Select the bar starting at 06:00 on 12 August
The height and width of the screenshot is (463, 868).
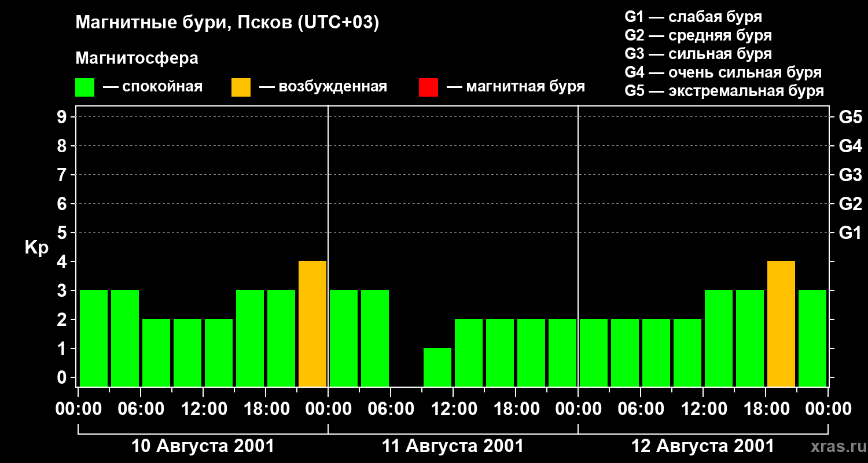coord(656,353)
